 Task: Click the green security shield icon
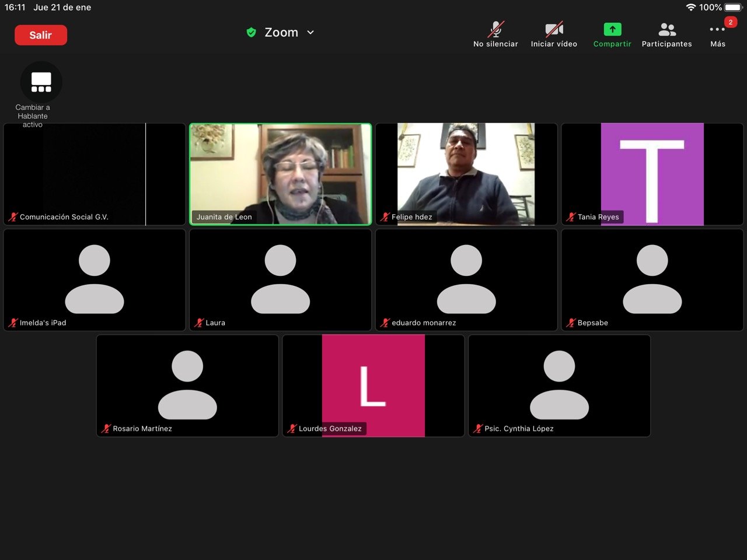coord(251,33)
